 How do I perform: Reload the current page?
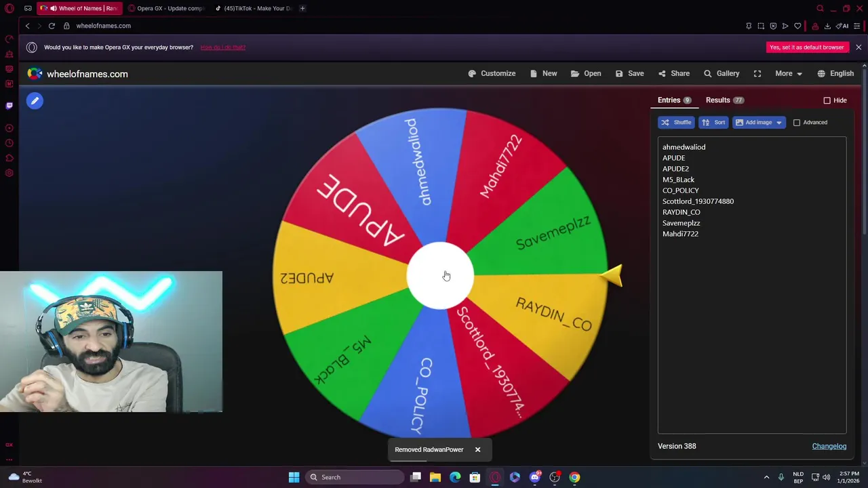point(52,26)
